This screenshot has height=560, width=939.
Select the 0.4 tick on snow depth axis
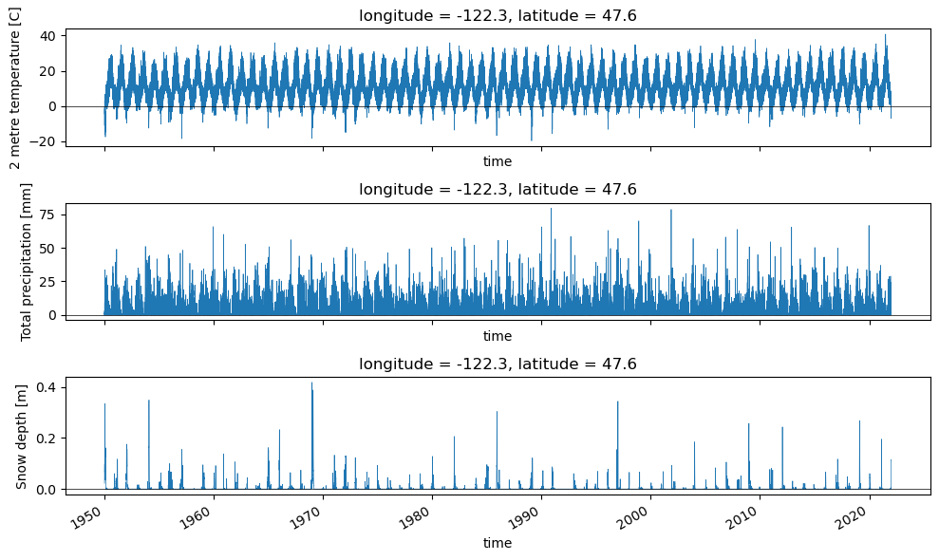click(47, 387)
